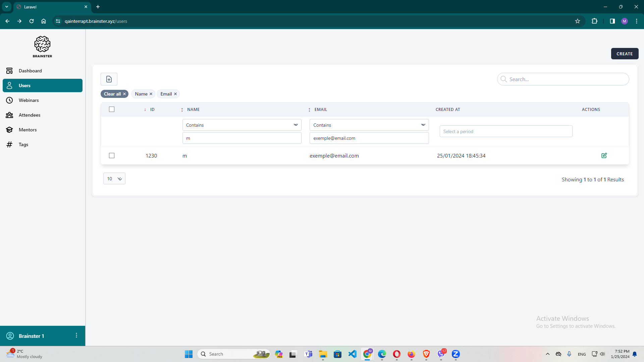The width and height of the screenshot is (644, 362).
Task: Click the Clear all filters button
Action: pyautogui.click(x=114, y=94)
